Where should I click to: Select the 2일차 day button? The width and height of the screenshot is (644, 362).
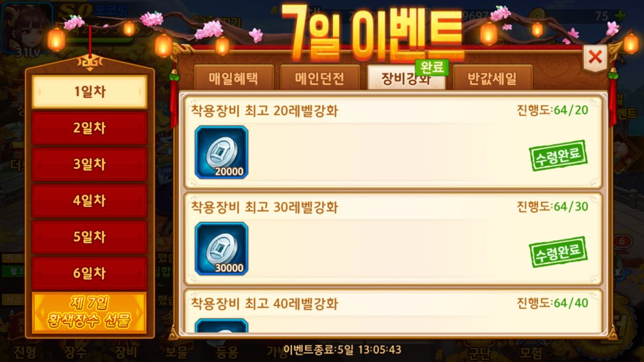90,128
